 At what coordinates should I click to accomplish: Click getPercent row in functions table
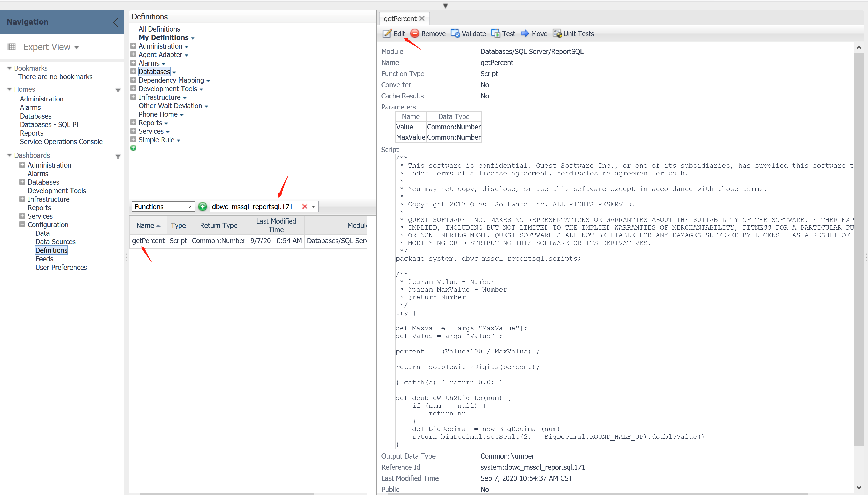point(148,241)
